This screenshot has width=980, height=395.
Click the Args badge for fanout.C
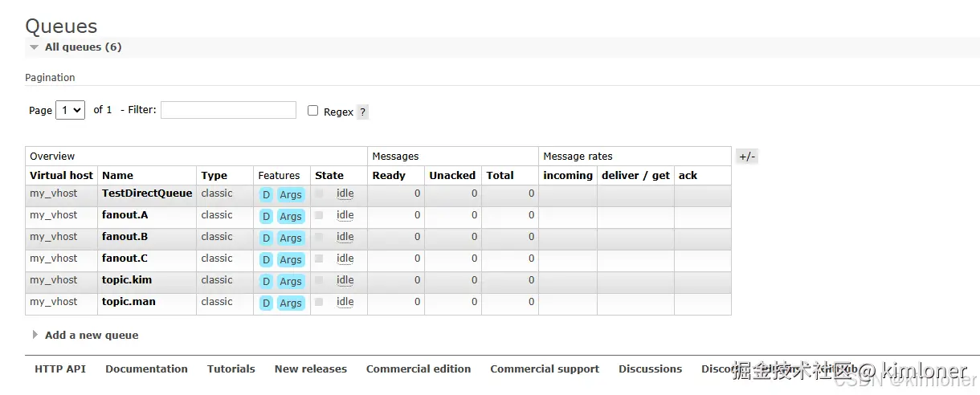point(291,259)
